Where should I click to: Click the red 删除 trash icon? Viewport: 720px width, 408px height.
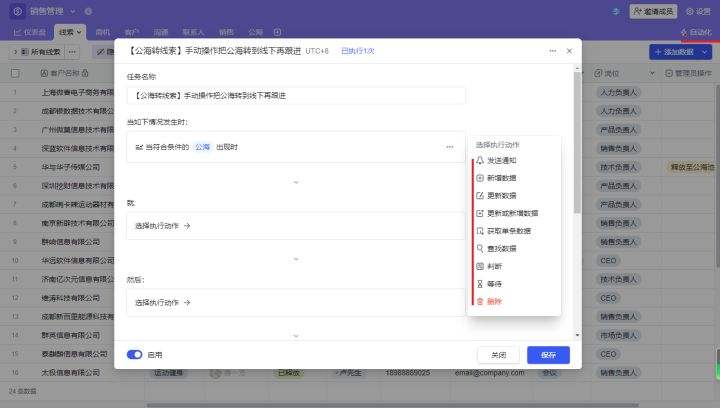click(x=480, y=301)
